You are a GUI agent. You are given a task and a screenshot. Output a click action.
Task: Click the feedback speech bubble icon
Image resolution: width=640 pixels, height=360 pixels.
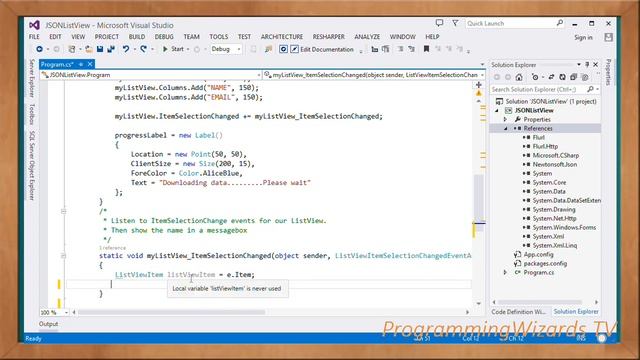439,24
